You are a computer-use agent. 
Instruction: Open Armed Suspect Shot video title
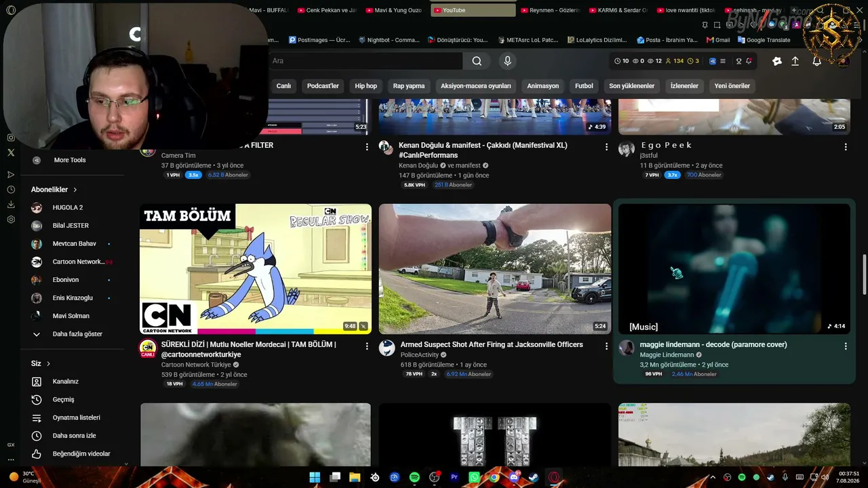(492, 344)
